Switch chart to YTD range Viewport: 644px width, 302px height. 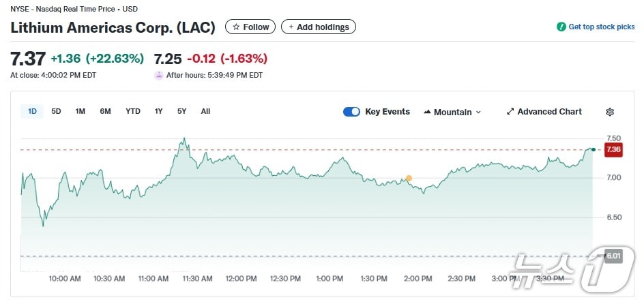coord(133,111)
